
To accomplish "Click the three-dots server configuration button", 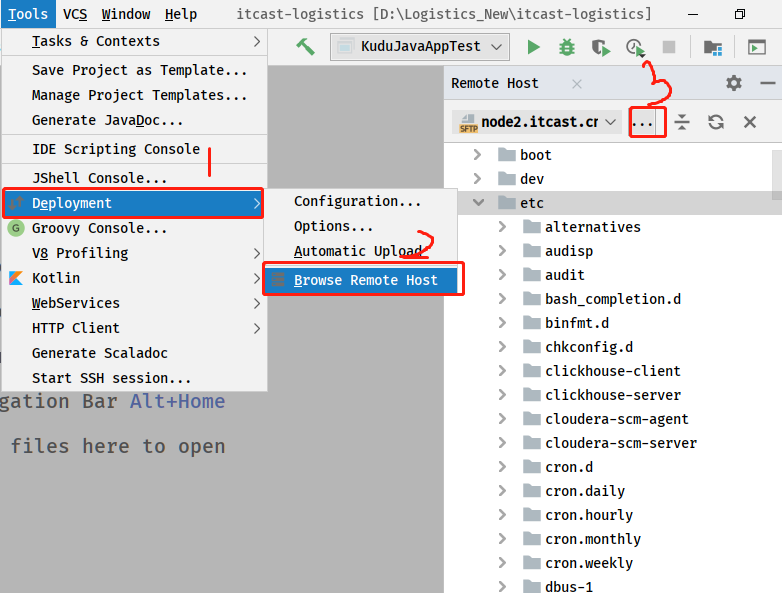I will click(x=642, y=122).
